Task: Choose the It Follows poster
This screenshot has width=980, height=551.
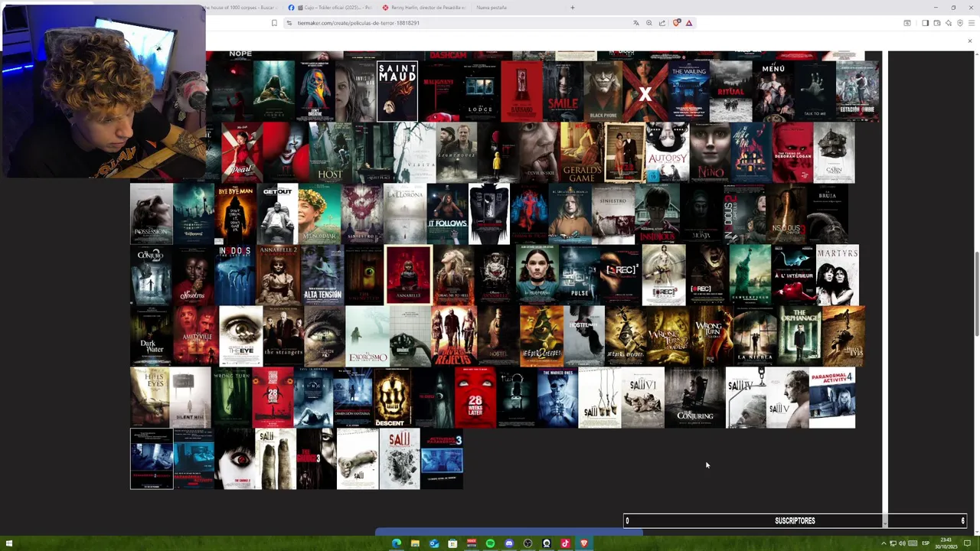Action: pos(447,214)
